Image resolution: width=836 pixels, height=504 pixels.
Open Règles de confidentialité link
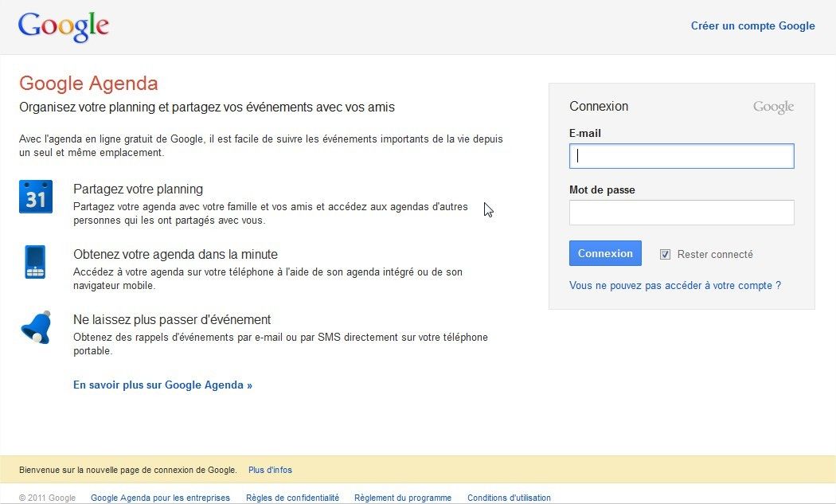click(x=293, y=498)
